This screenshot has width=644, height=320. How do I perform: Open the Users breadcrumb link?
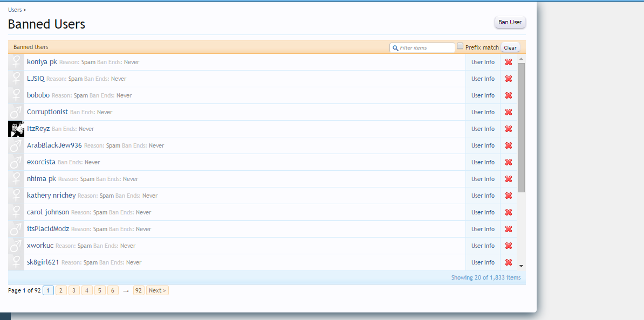(15, 10)
